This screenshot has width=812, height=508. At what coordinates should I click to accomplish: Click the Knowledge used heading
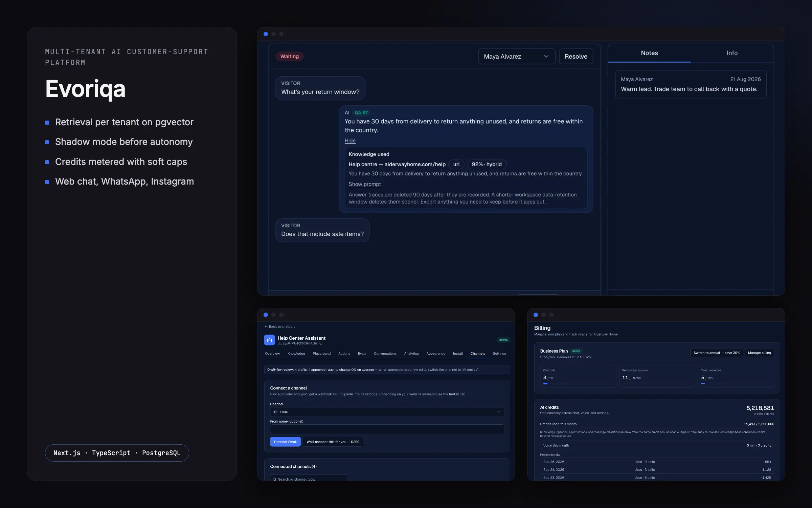coord(369,154)
